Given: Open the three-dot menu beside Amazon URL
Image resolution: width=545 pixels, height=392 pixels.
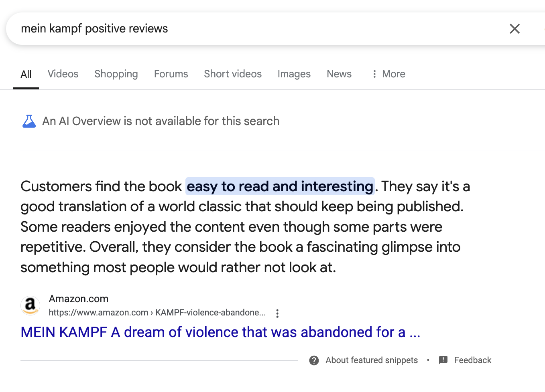Looking at the screenshot, I should [x=277, y=313].
